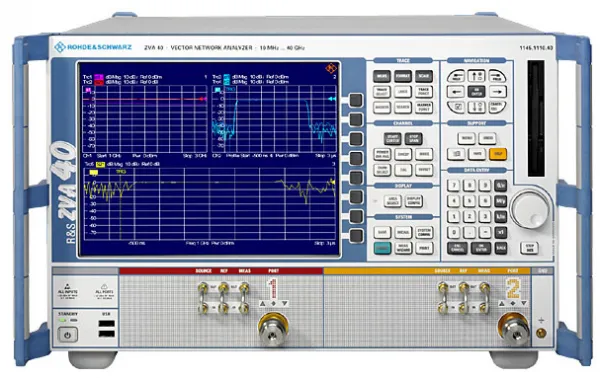Screen dimensions: 600x378
Task: Hit the green PRESET key
Action: (382, 248)
